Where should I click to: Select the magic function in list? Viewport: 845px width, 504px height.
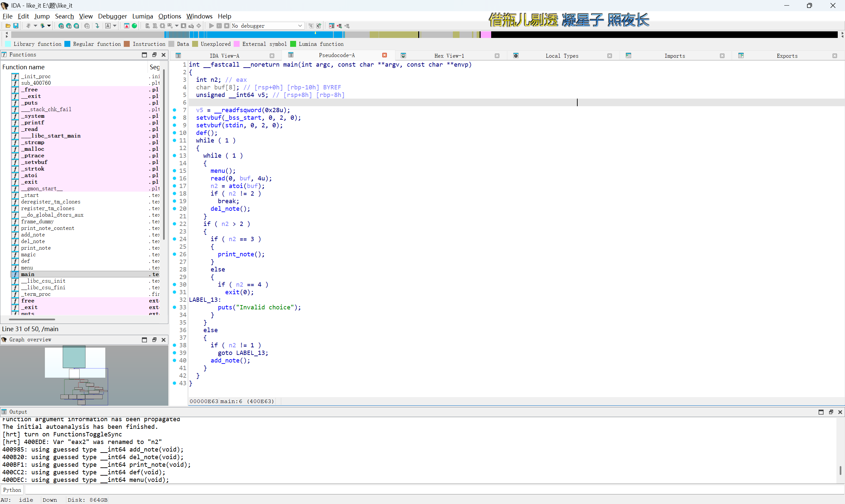[28, 254]
